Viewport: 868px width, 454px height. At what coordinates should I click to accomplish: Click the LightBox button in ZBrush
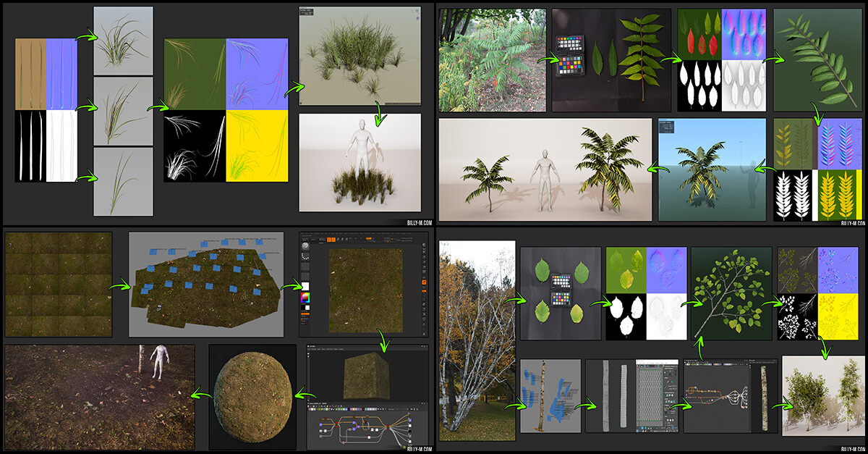305,239
